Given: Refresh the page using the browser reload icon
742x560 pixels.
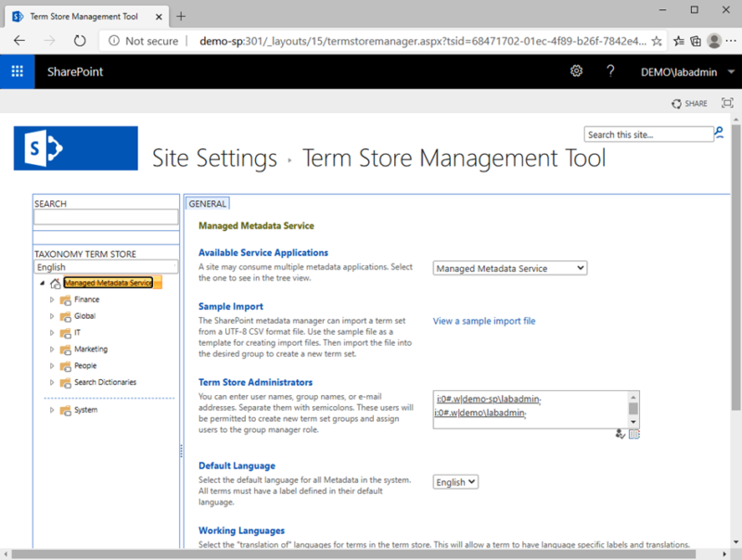Looking at the screenshot, I should click(79, 41).
